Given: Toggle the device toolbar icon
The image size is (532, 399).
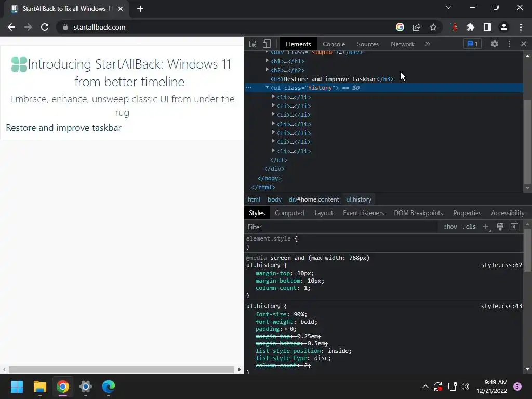Looking at the screenshot, I should [x=267, y=44].
